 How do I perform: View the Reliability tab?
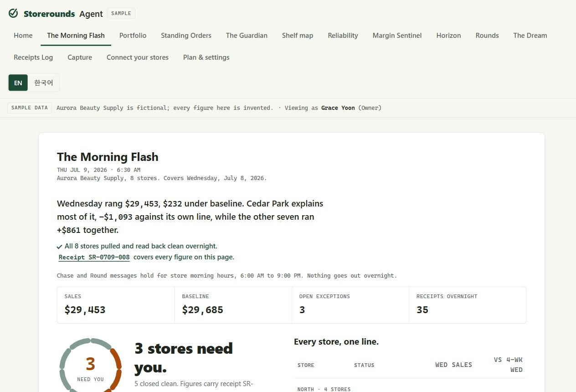click(x=343, y=36)
